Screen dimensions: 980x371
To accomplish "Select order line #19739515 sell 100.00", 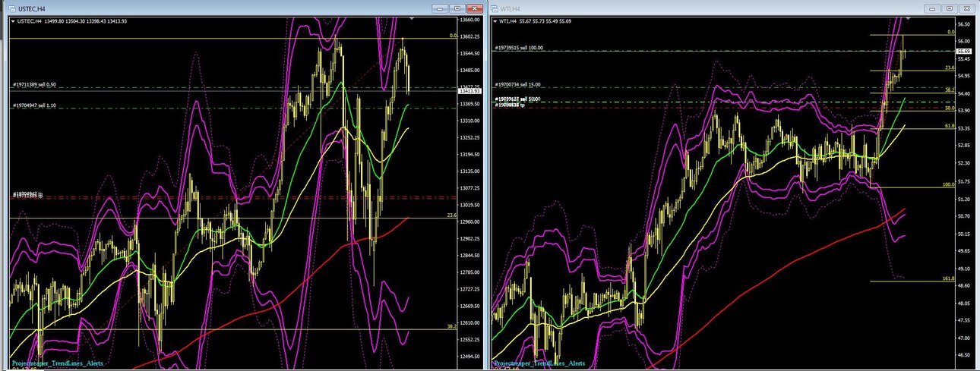I will pyautogui.click(x=519, y=47).
